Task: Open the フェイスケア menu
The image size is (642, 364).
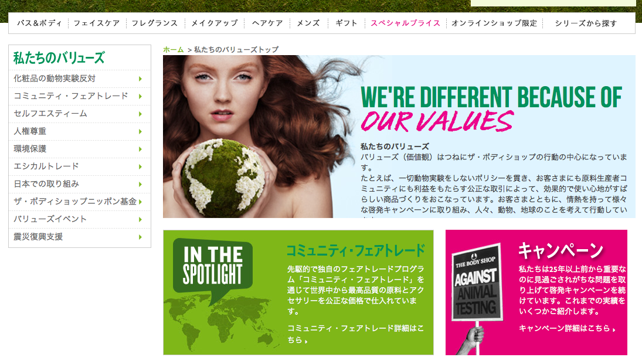Action: pos(97,23)
